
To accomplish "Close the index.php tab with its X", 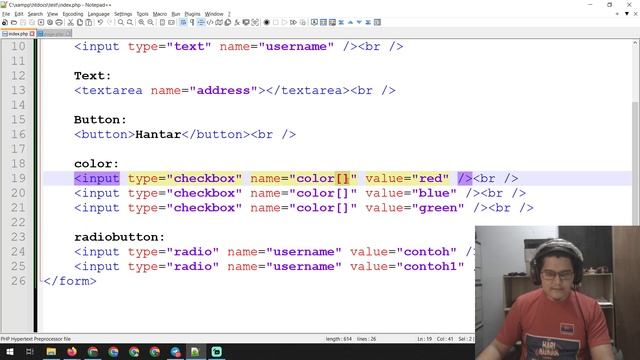I will point(32,34).
